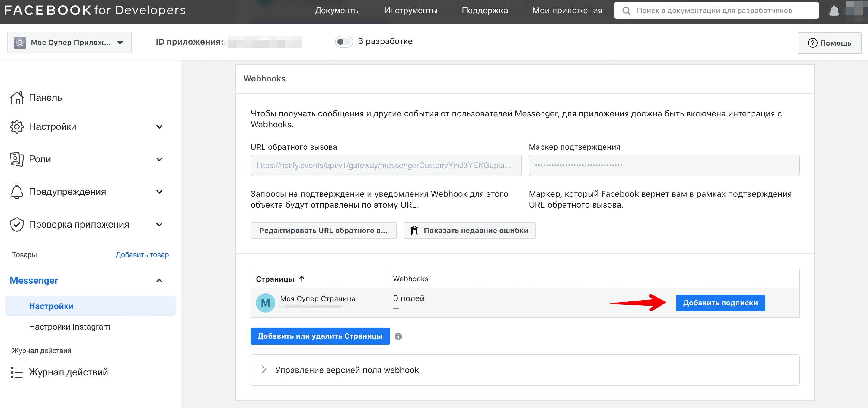Expand Управление версией поля webhook
This screenshot has height=408, width=868.
[525, 370]
